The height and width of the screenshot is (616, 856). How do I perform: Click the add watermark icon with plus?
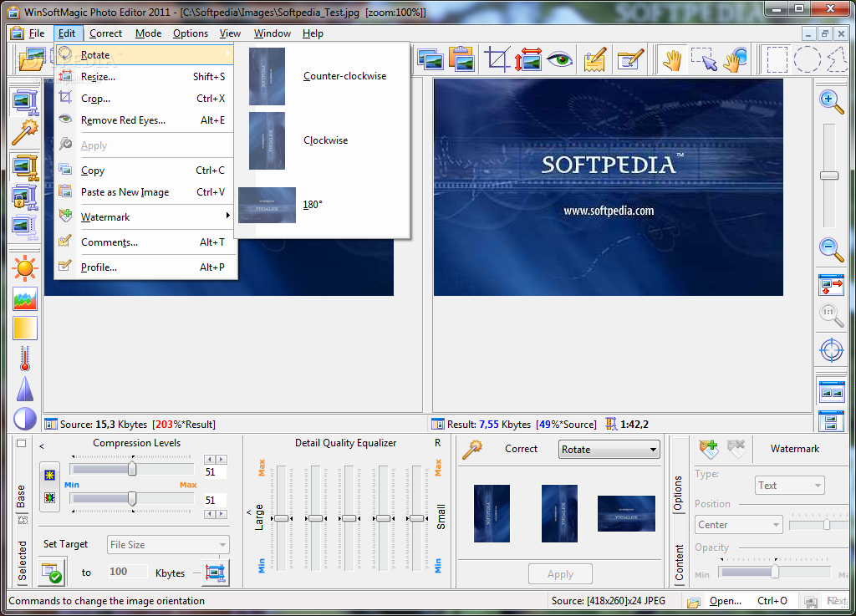pos(709,449)
